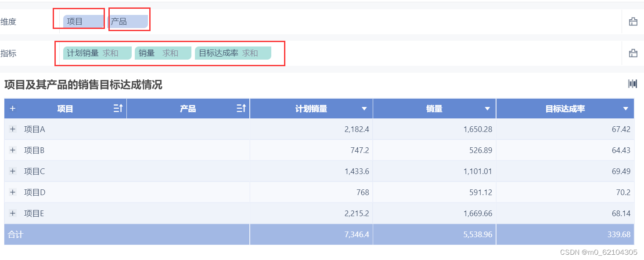Click the 64.43 achievement rate cell
Viewport: 644px width, 260px height.
[x=565, y=150]
